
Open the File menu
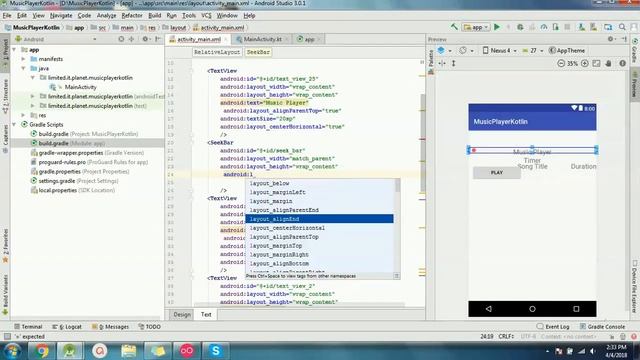point(7,16)
